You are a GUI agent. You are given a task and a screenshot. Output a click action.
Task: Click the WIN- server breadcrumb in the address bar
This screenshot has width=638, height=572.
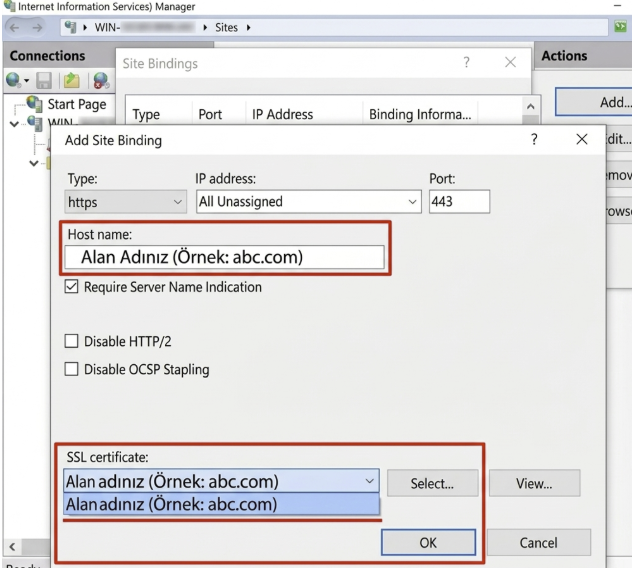(144, 27)
